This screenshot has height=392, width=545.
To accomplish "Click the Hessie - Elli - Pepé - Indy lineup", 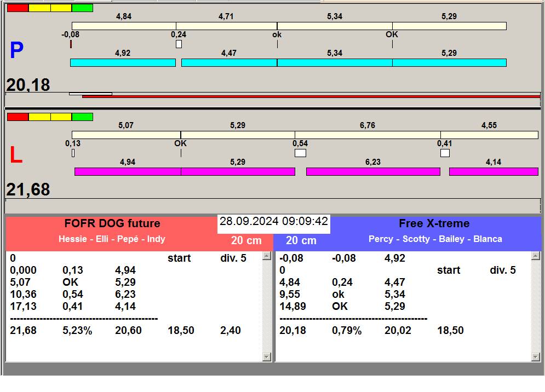I will [x=112, y=239].
